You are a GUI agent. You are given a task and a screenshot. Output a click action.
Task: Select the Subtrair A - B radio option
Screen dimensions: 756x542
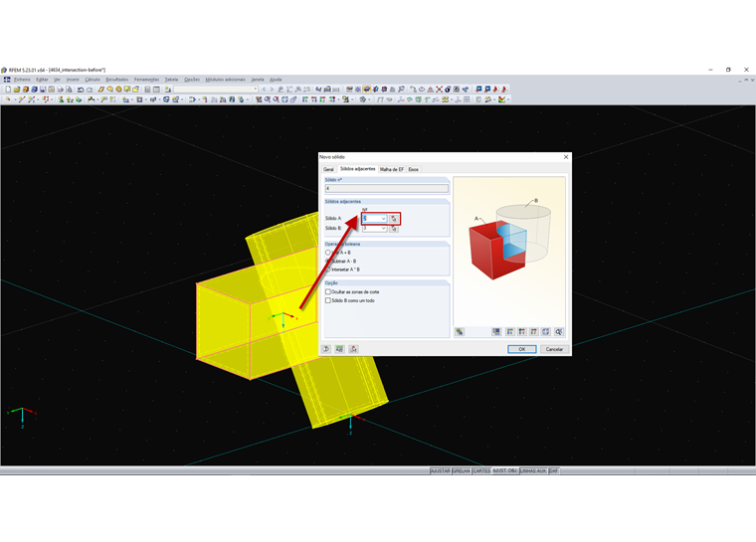(x=328, y=261)
